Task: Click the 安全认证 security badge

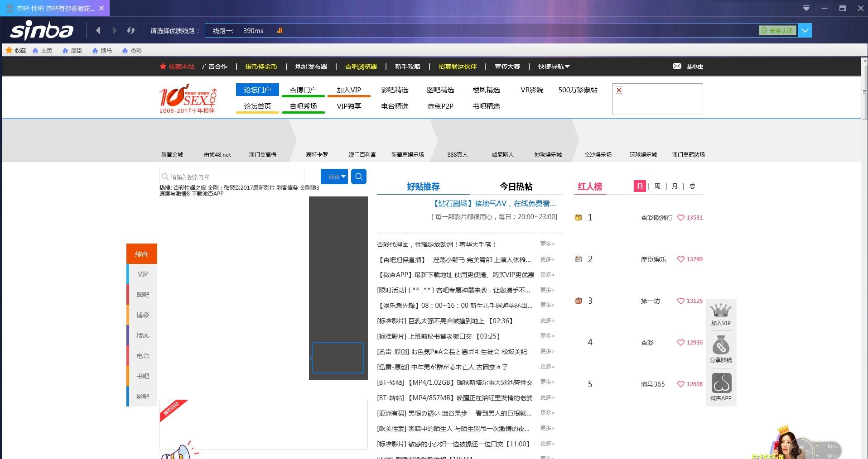Action: pyautogui.click(x=777, y=30)
